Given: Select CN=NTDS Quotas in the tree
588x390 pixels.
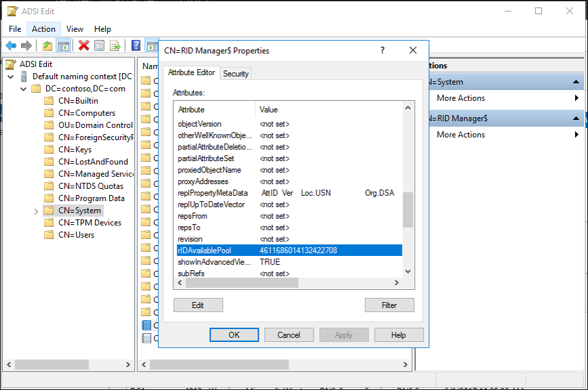Looking at the screenshot, I should click(x=91, y=186).
